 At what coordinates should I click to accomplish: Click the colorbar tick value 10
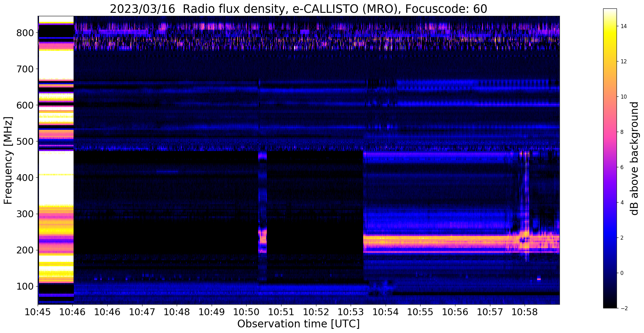[623, 97]
